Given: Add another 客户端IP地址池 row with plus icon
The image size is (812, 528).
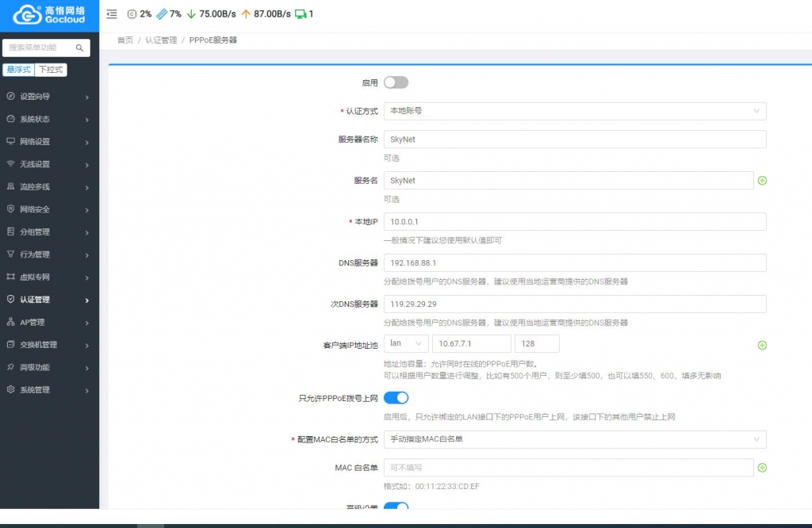Looking at the screenshot, I should 762,346.
